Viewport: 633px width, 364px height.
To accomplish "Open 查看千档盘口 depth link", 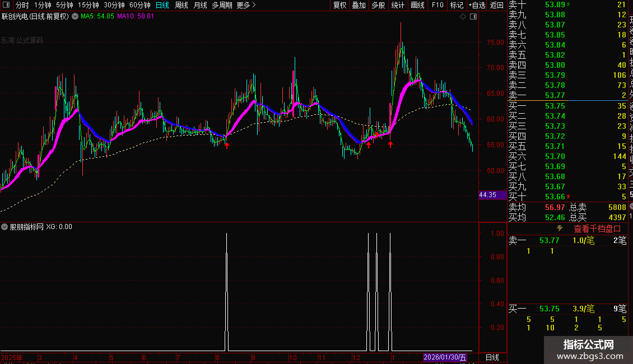I will (597, 229).
